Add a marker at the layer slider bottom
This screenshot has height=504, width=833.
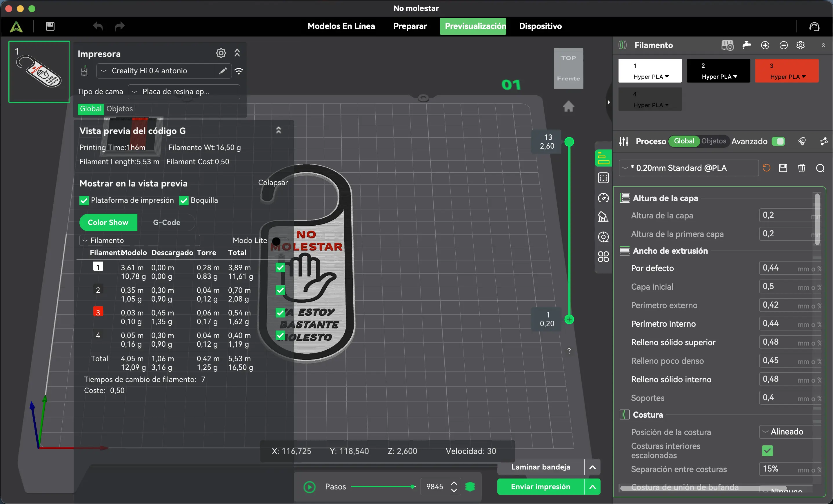click(569, 319)
